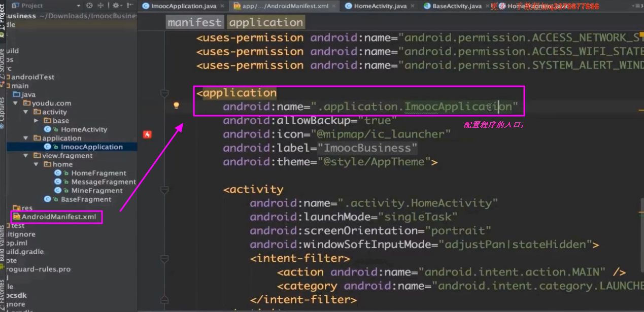
Task: Open the Structure side tab
Action: (3, 63)
